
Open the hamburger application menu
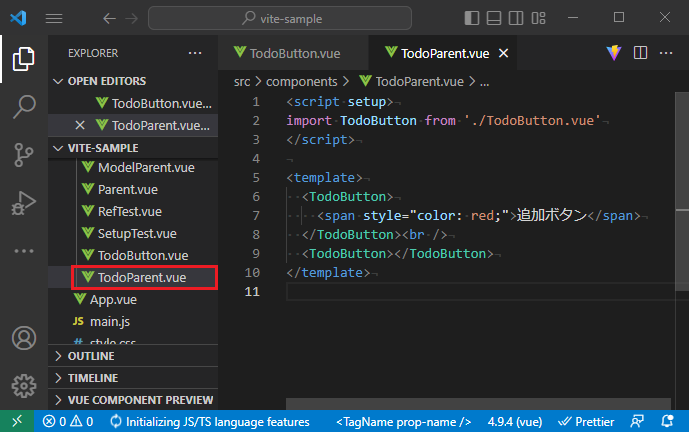[54, 18]
